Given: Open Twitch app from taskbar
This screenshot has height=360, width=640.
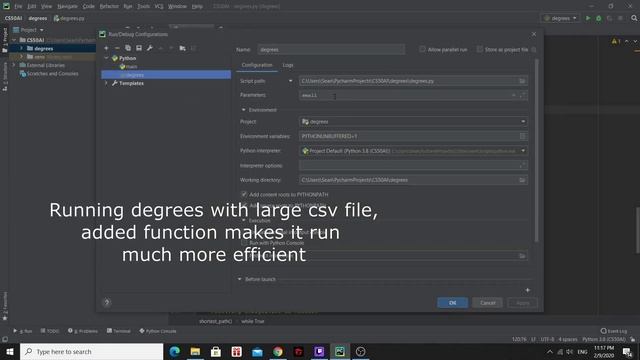Looking at the screenshot, I should click(319, 351).
